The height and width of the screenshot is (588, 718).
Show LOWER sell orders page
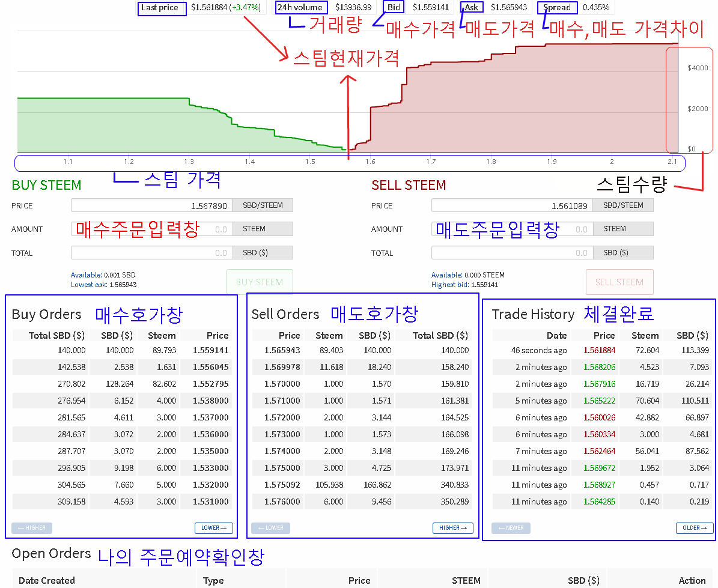(271, 528)
